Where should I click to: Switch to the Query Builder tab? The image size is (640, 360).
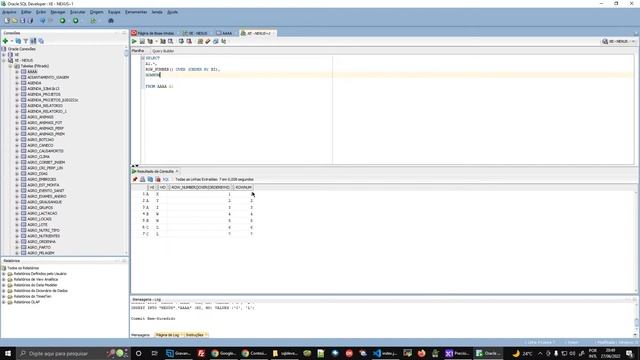(x=163, y=51)
